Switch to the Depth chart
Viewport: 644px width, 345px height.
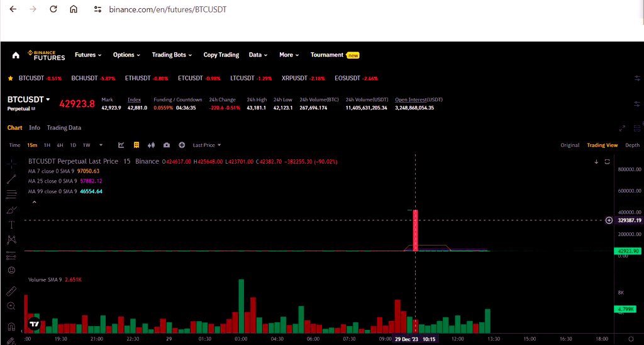click(x=633, y=145)
